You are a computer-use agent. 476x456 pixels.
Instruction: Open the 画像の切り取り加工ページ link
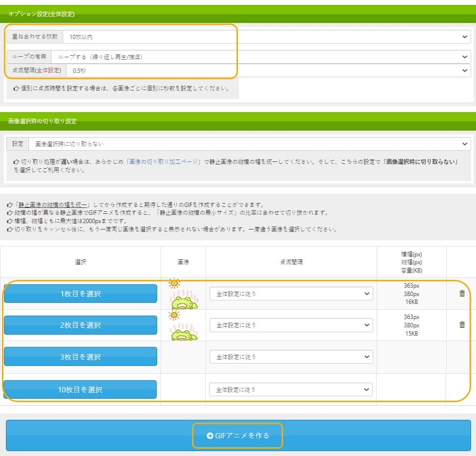(164, 161)
